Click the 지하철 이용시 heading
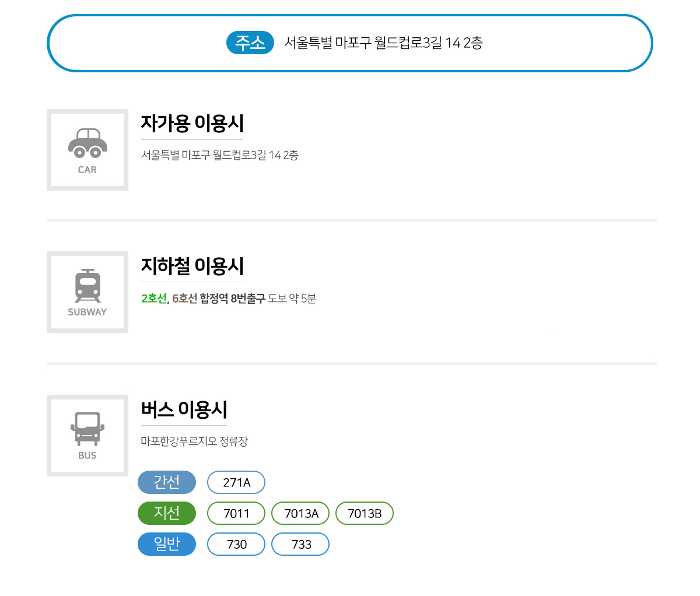The width and height of the screenshot is (700, 596). point(192,266)
